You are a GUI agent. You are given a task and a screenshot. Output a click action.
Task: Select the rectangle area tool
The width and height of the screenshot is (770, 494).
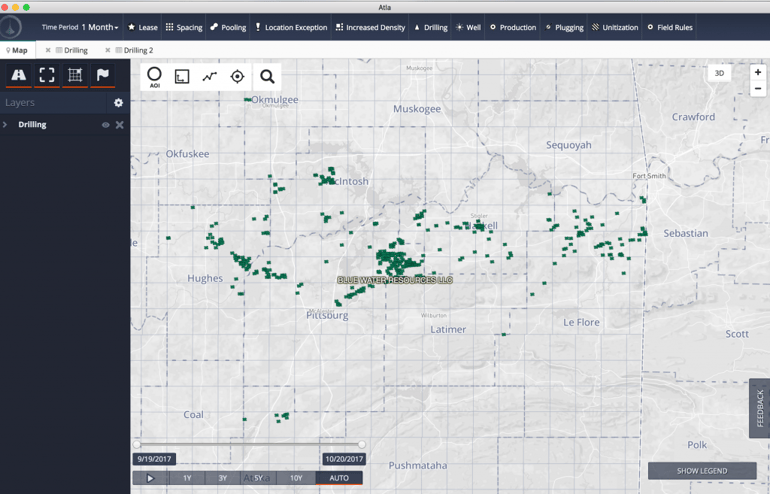click(182, 77)
